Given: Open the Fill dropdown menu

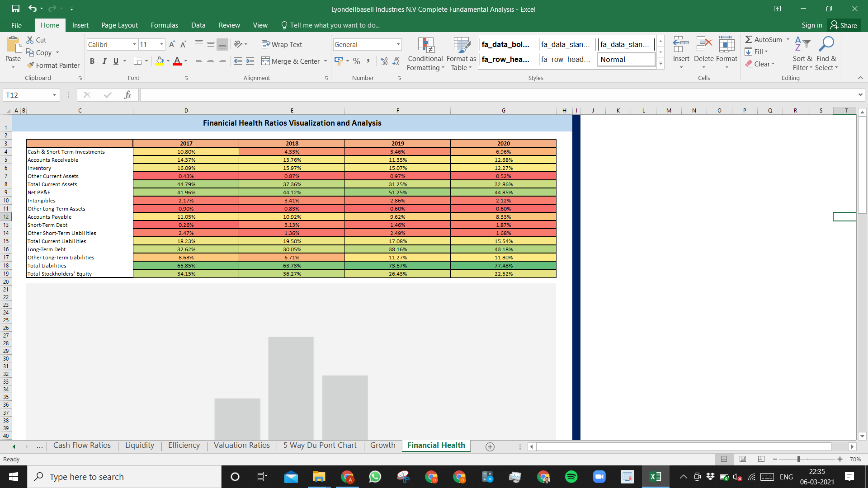Looking at the screenshot, I should coord(756,52).
